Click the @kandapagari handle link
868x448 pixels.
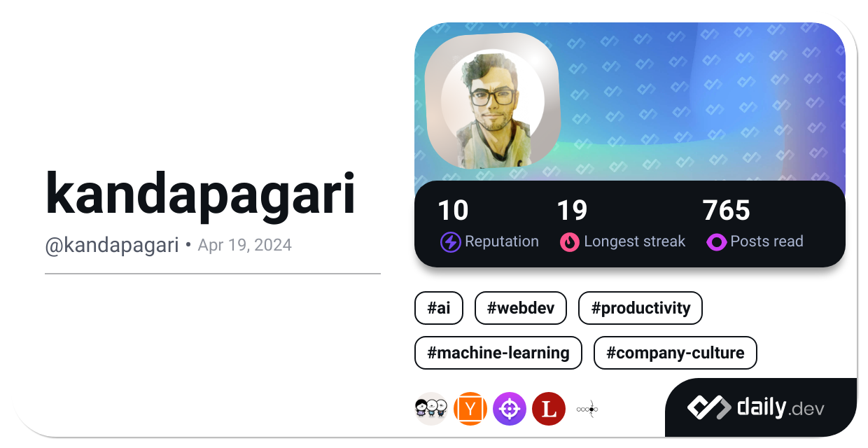pos(112,245)
